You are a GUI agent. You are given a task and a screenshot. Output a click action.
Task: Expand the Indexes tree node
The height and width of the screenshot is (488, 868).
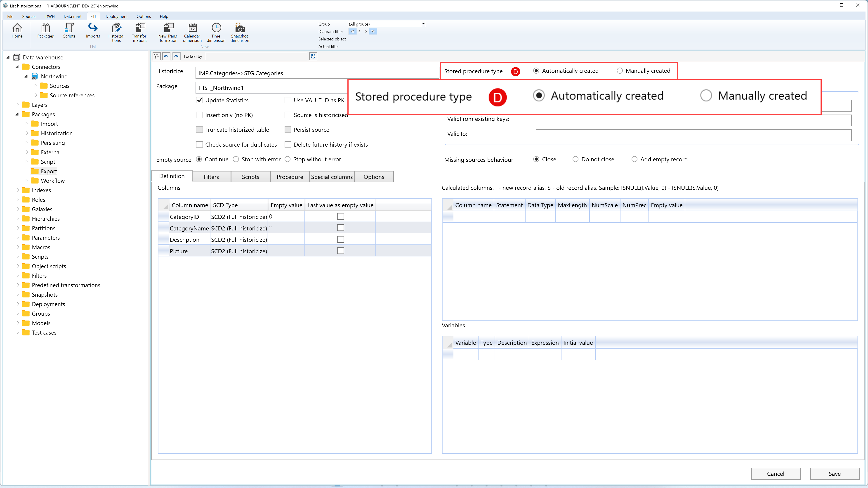pos(18,190)
